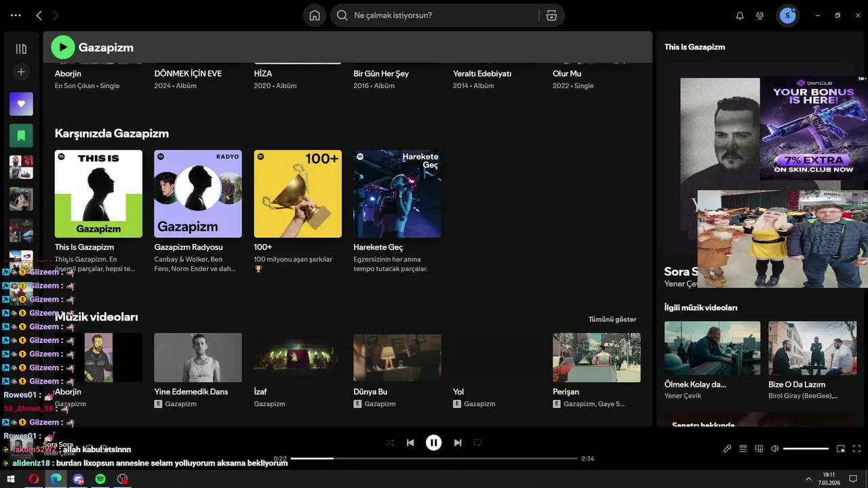Open the three-dot app menu
Image resolution: width=868 pixels, height=488 pixels.
click(16, 15)
